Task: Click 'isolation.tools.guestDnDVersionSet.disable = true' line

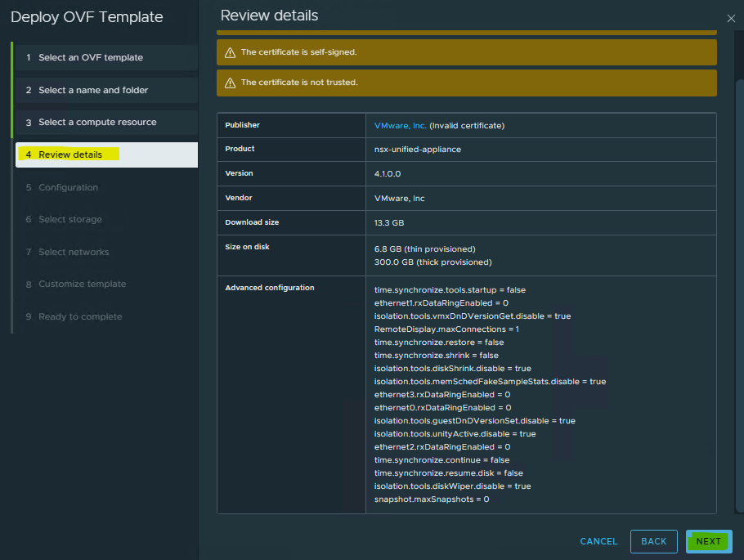Action: (x=474, y=421)
